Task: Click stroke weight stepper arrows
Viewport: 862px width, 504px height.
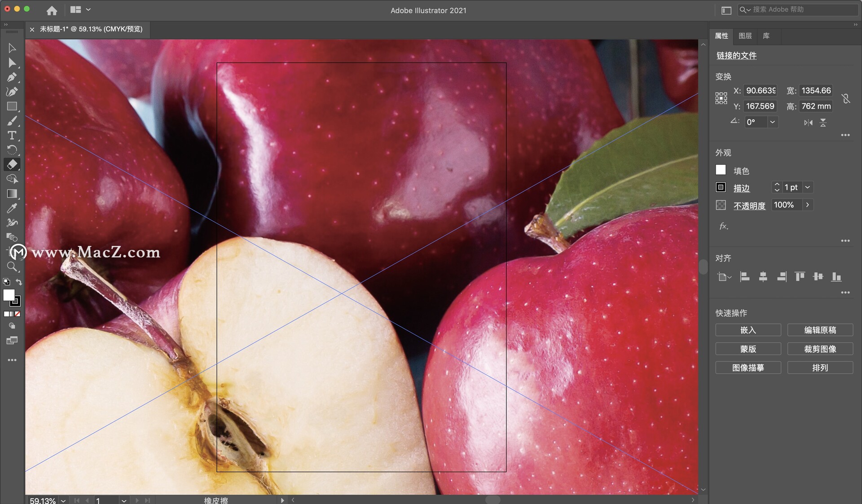Action: 777,187
